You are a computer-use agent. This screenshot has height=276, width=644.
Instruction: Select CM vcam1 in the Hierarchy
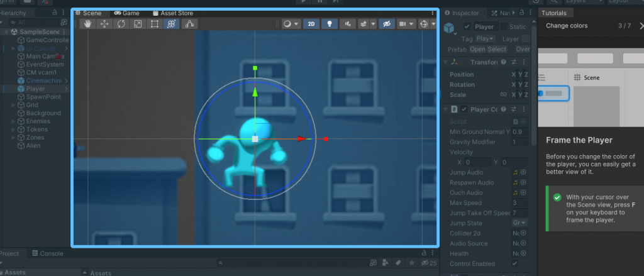tap(37, 72)
